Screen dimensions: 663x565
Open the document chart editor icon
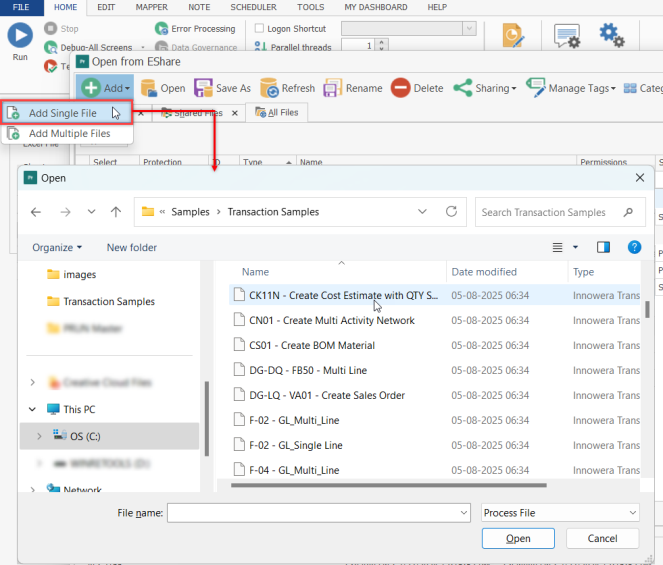(513, 36)
